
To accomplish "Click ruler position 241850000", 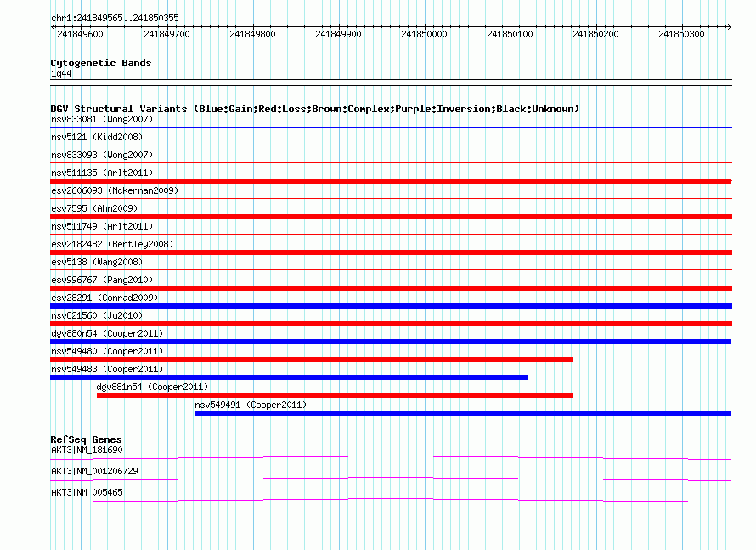I will pos(424,34).
